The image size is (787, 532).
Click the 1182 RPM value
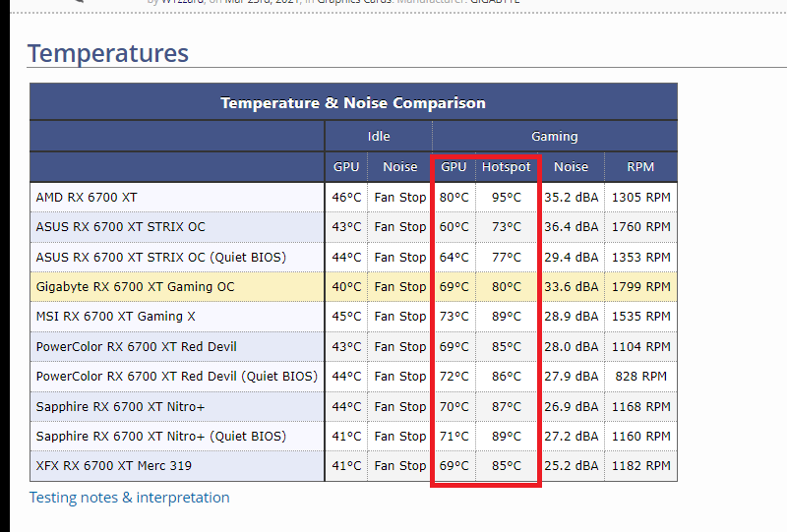641,466
